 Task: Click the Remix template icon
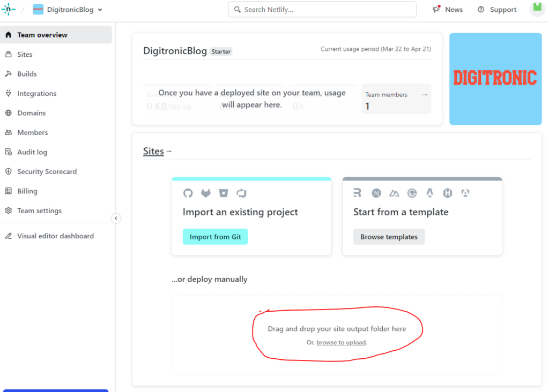click(358, 193)
